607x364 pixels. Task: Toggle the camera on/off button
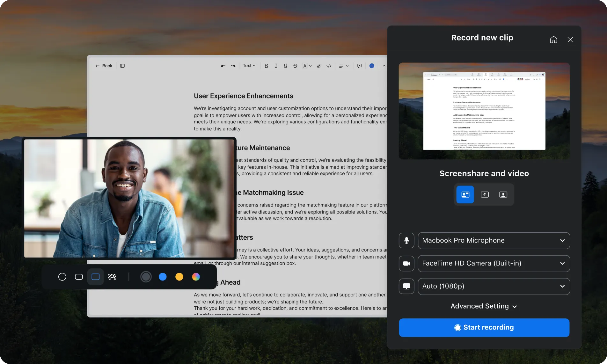tap(406, 263)
